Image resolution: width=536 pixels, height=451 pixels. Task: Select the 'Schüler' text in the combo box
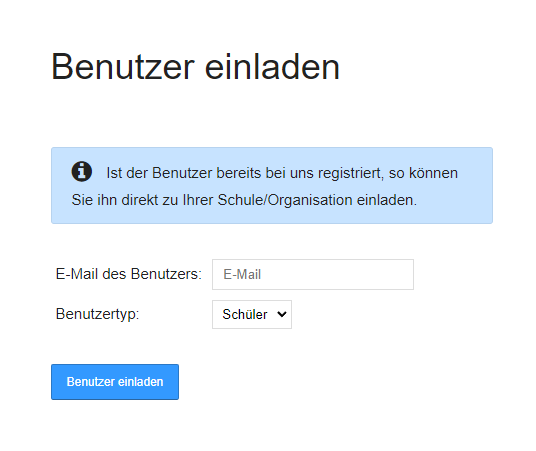coord(245,314)
